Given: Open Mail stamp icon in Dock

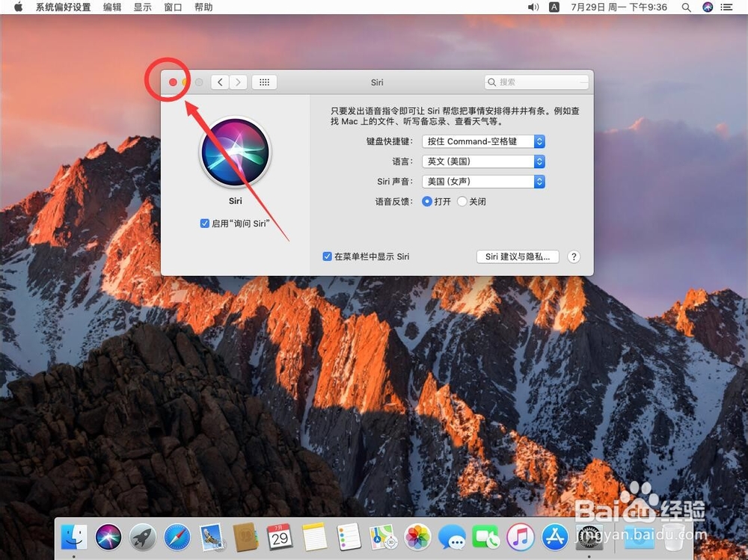Looking at the screenshot, I should 212,537.
